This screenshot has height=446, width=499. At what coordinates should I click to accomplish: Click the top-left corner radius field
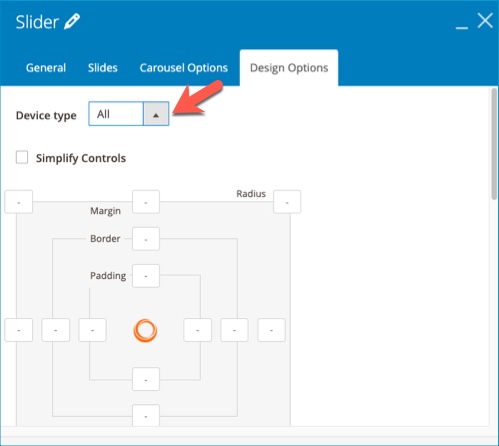point(19,202)
